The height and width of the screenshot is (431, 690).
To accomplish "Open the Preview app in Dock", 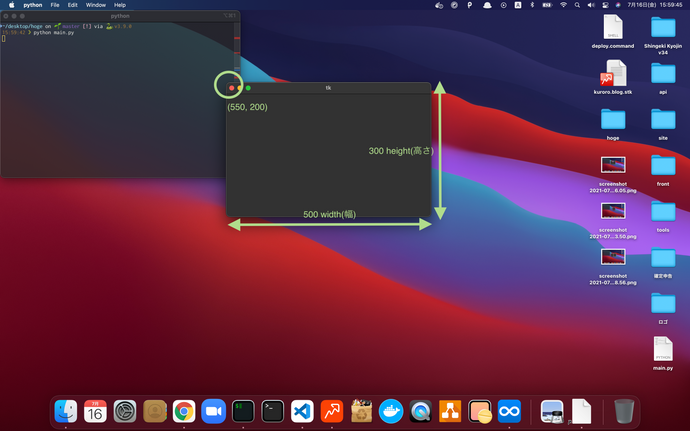I will pos(552,411).
